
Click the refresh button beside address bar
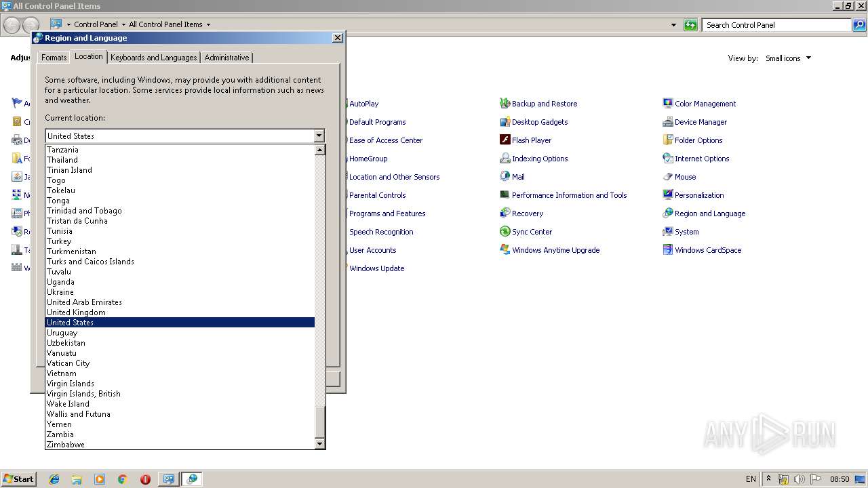(x=690, y=25)
